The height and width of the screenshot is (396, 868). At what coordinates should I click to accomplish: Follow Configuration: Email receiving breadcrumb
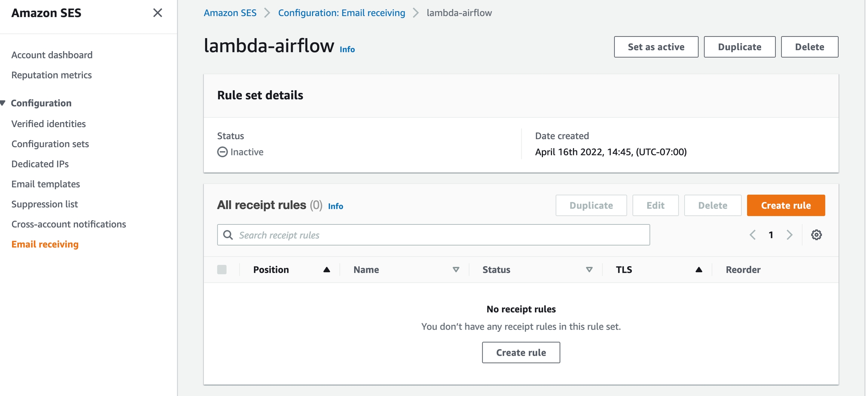click(341, 13)
